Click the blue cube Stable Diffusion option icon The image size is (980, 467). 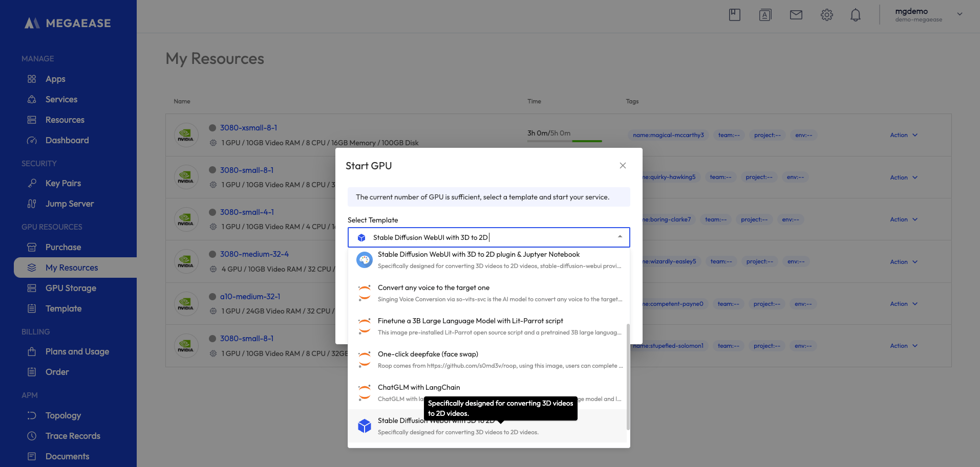tap(364, 426)
